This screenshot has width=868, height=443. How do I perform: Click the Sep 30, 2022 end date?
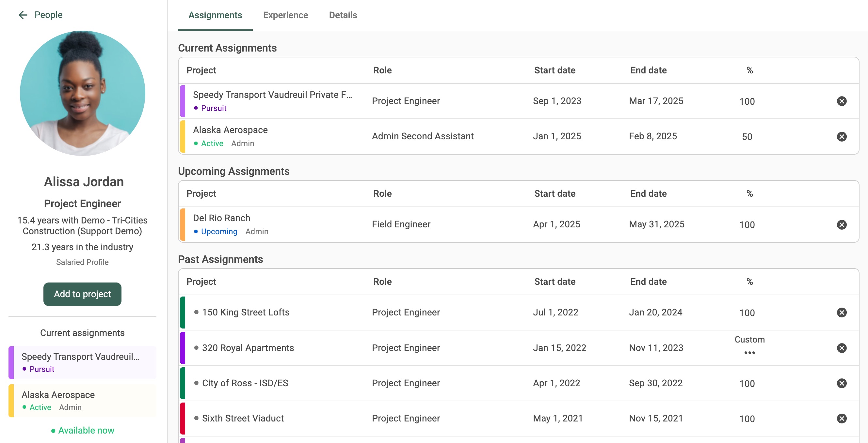pos(656,383)
